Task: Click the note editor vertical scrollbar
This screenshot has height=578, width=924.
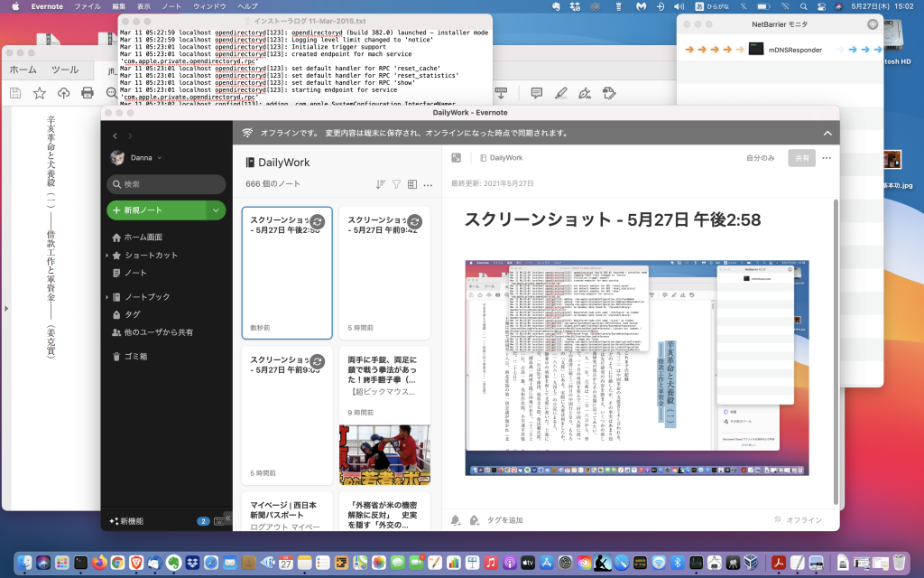Action: [836, 352]
